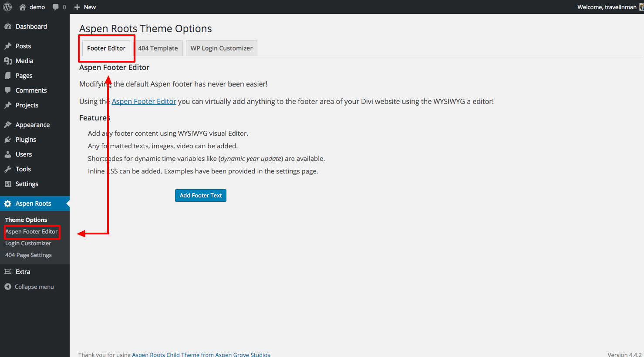The image size is (644, 357).
Task: Click the user avatar in admin bar
Action: (x=641, y=7)
